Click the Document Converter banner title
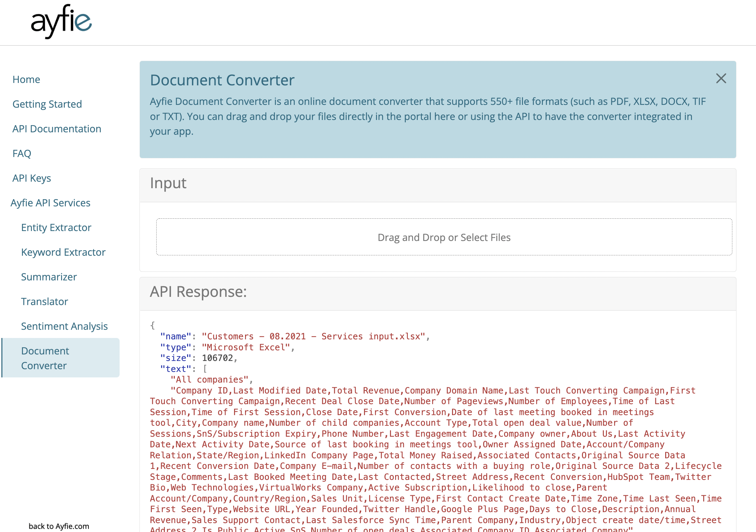756x532 pixels. click(222, 80)
